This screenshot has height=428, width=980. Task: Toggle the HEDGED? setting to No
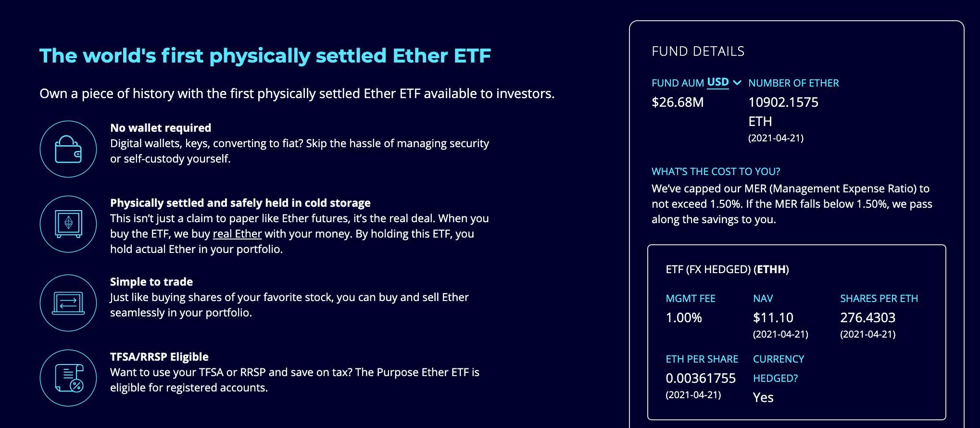click(x=763, y=398)
